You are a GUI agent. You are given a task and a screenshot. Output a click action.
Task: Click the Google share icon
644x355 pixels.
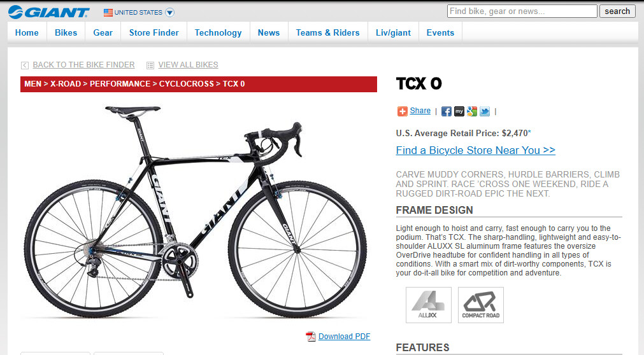pyautogui.click(x=472, y=111)
